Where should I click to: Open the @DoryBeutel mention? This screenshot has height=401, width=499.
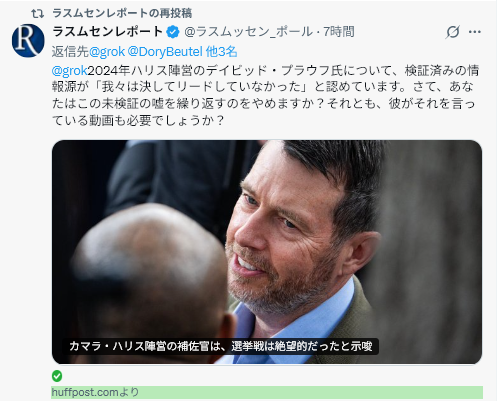point(165,52)
